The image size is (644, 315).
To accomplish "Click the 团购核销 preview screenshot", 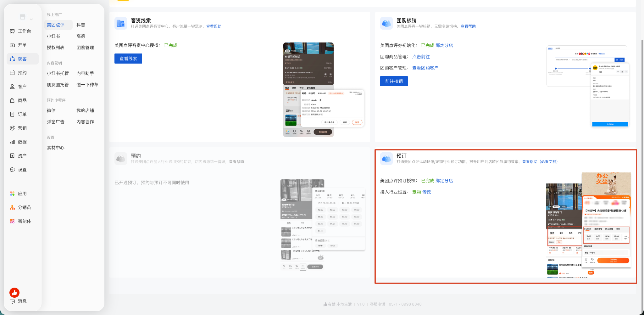I will [x=588, y=86].
